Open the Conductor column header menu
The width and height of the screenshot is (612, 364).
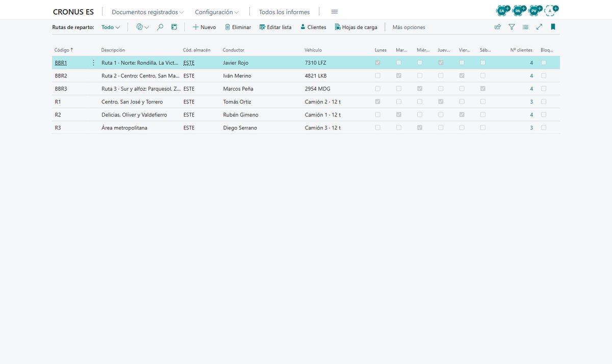point(234,50)
